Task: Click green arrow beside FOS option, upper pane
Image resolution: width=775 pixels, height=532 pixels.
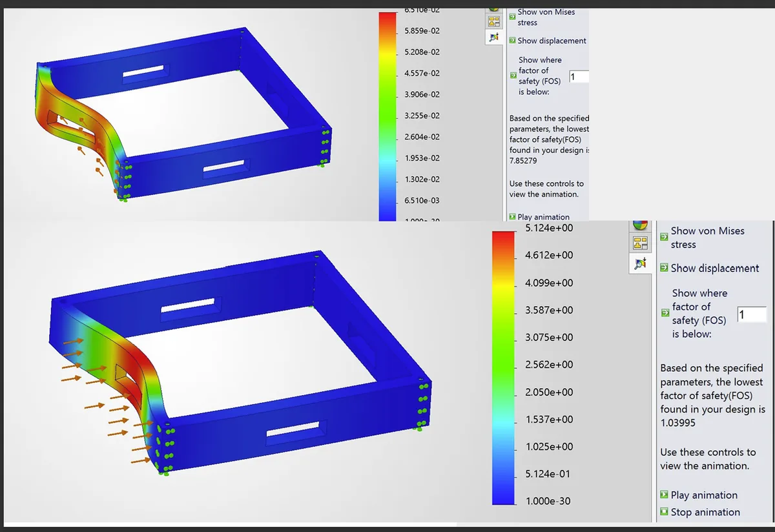Action: pyautogui.click(x=512, y=76)
